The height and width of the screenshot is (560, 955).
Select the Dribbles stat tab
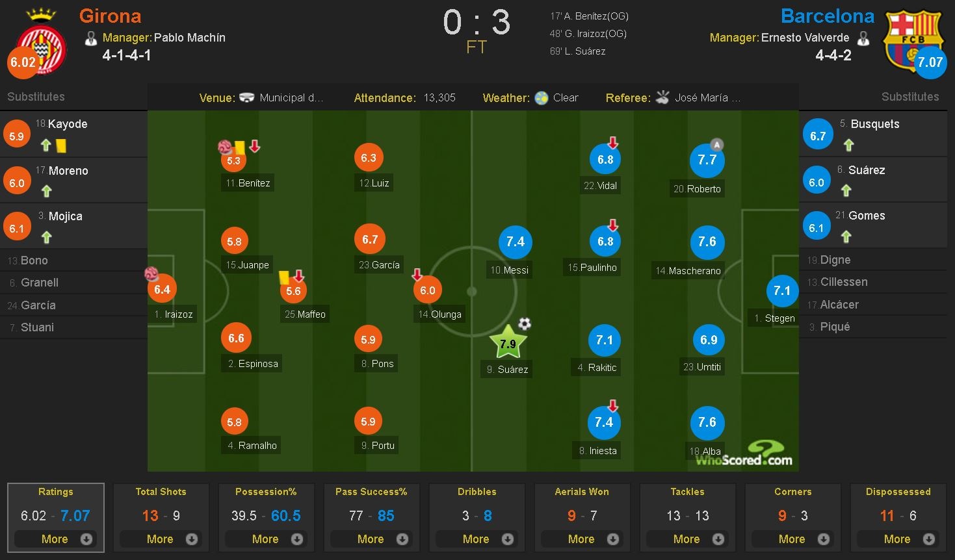477,492
